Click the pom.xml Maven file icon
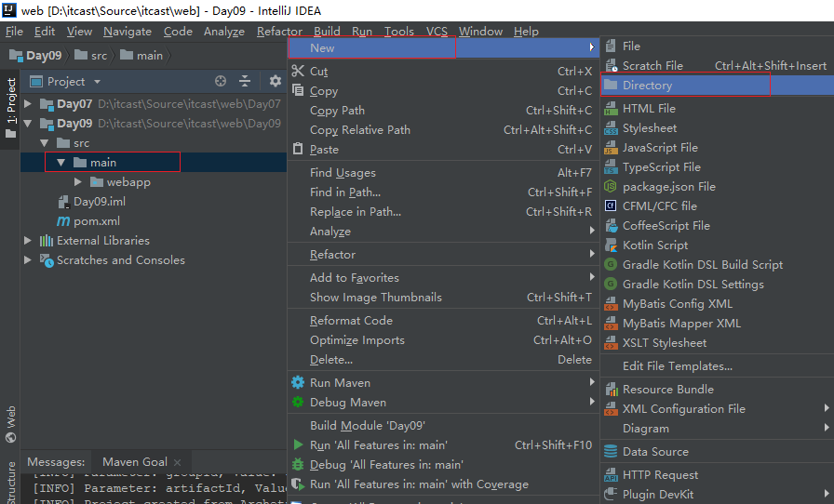 [63, 221]
